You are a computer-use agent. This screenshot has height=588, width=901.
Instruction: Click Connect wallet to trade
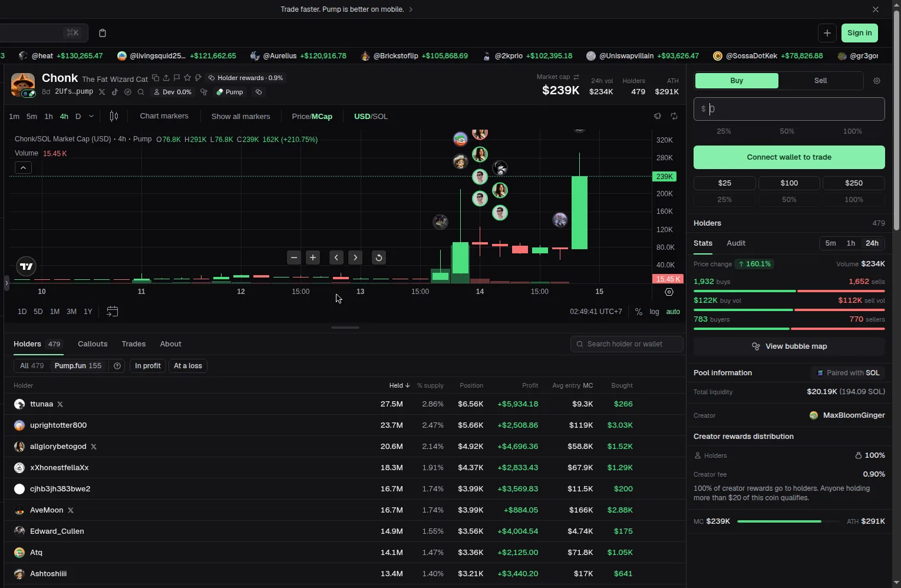(x=789, y=157)
